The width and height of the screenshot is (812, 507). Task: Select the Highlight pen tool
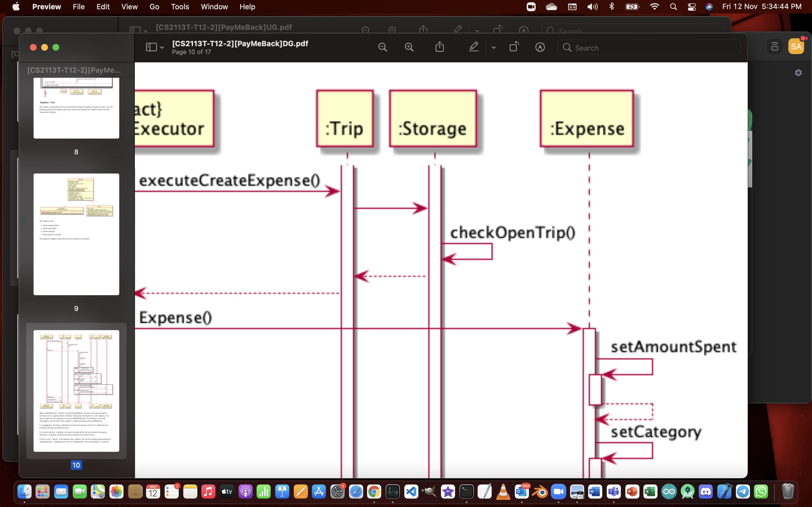click(473, 47)
